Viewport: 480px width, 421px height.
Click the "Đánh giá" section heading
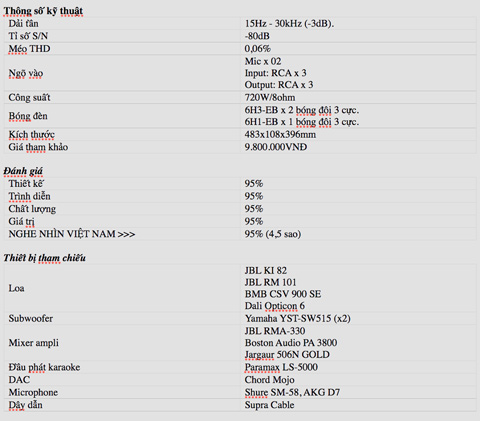(x=23, y=171)
